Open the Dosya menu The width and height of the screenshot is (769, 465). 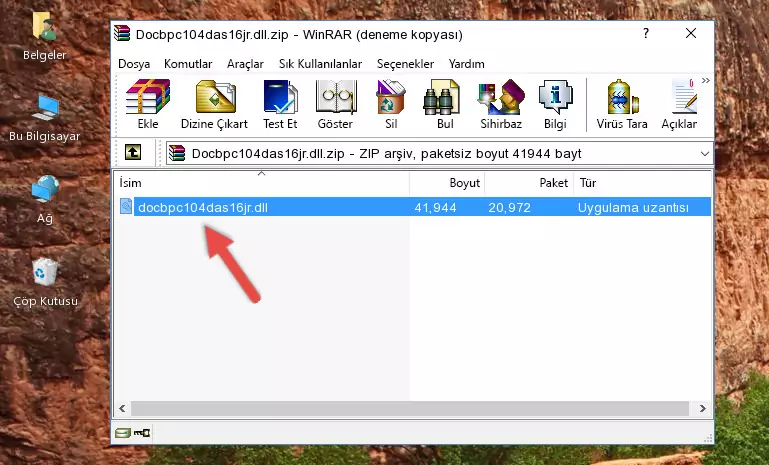(x=134, y=64)
